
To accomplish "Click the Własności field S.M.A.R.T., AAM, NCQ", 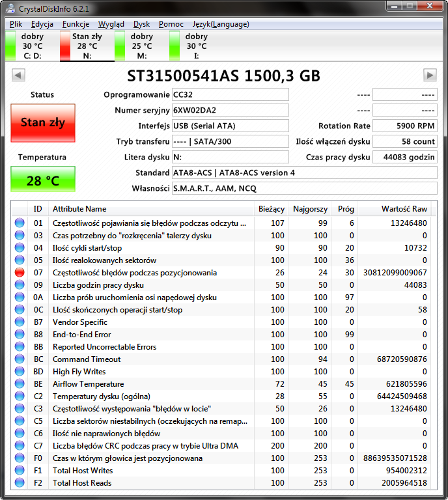I will (305, 188).
